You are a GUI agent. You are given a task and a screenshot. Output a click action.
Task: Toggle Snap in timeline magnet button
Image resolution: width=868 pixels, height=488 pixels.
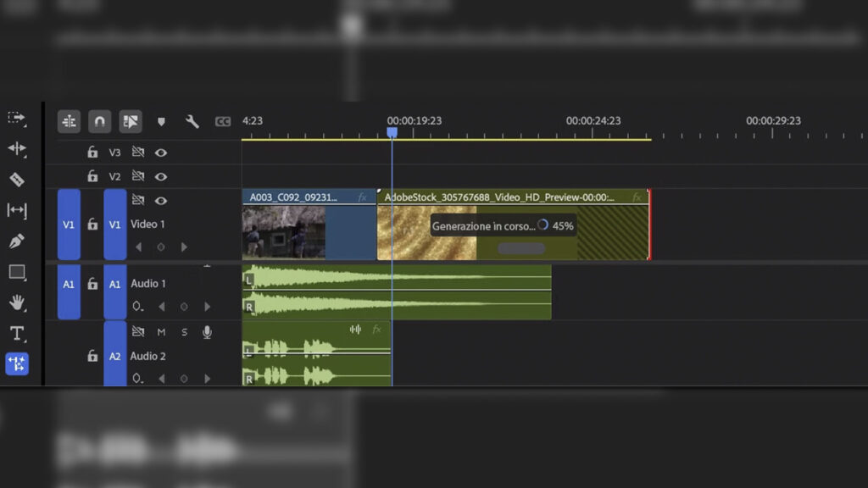[x=100, y=122]
